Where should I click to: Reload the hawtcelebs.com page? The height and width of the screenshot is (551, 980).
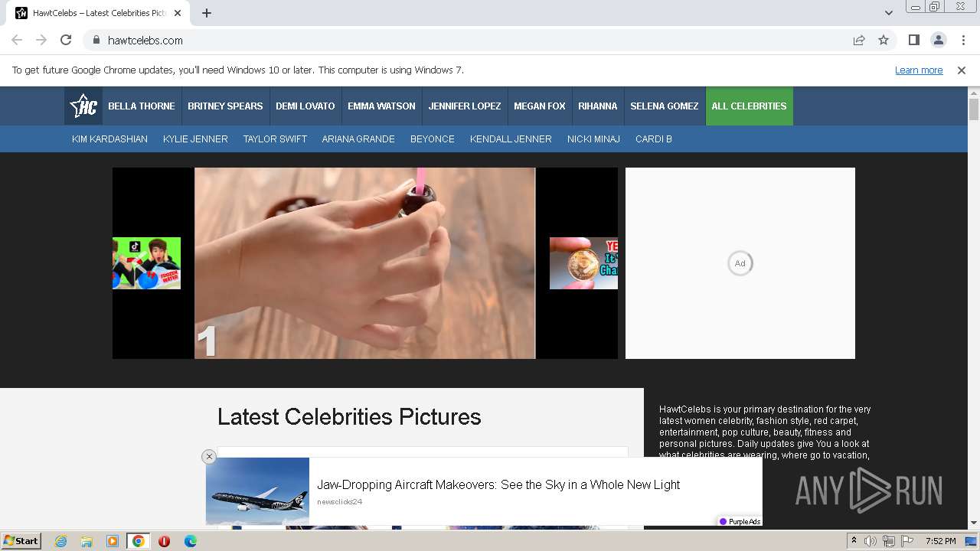[66, 41]
